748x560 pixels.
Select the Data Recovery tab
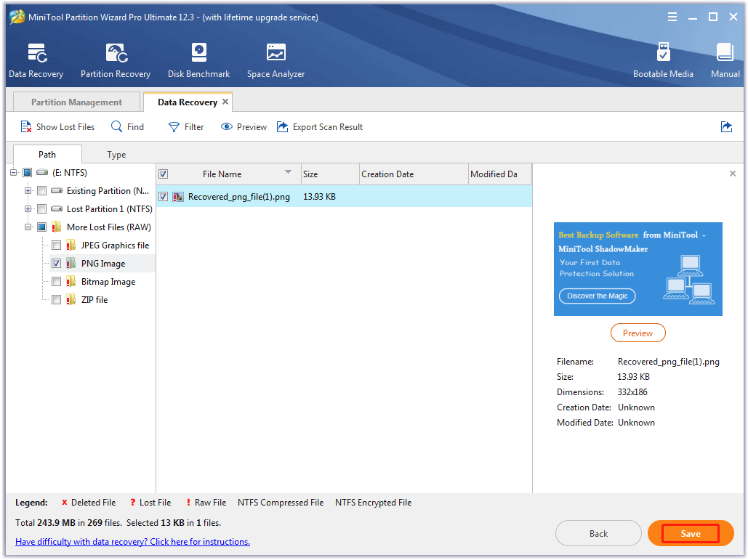click(x=188, y=102)
